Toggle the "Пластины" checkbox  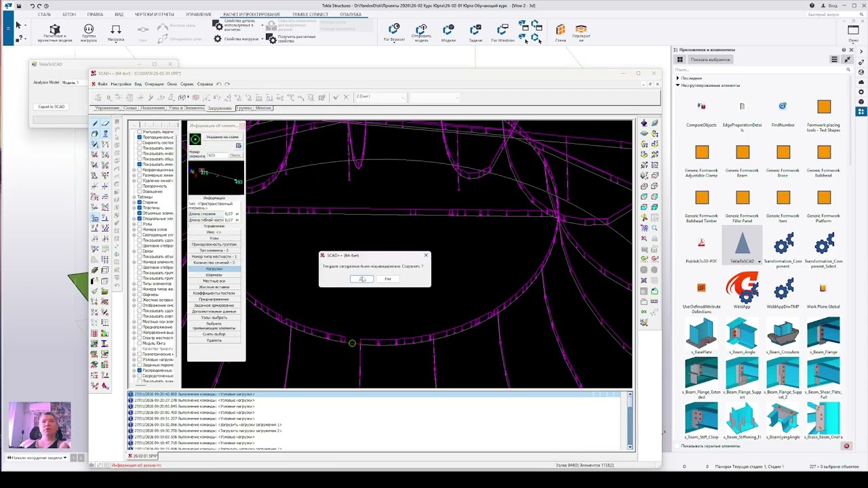click(140, 208)
